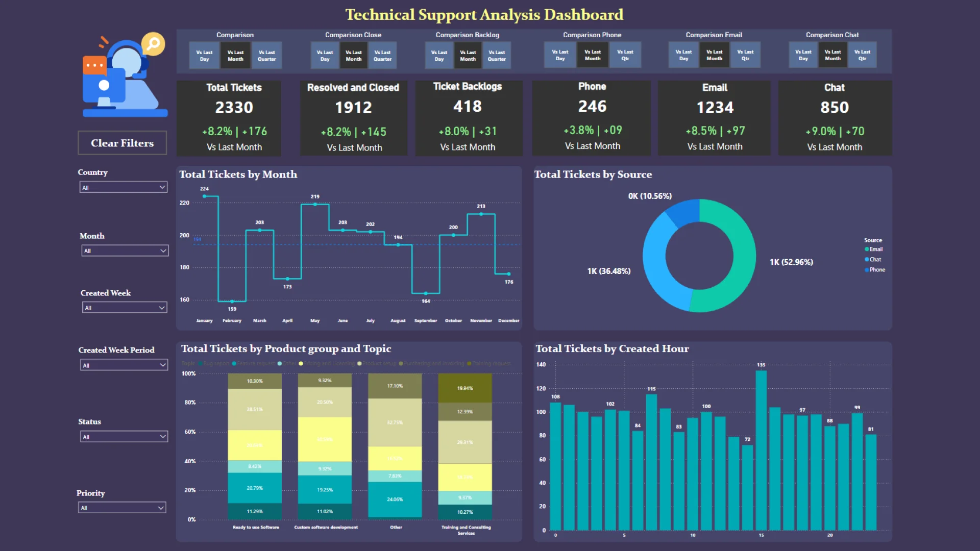The image size is (980, 551).
Task: Select Vs Last Month under Comparison Backlog
Action: 468,56
